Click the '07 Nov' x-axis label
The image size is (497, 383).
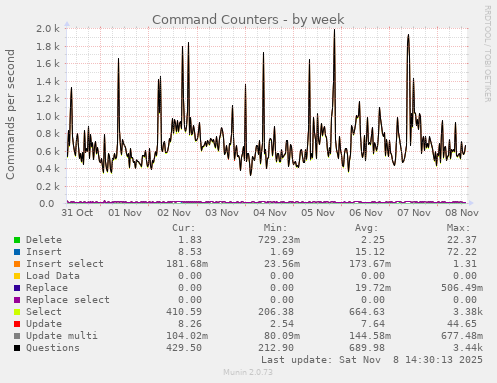pos(414,213)
